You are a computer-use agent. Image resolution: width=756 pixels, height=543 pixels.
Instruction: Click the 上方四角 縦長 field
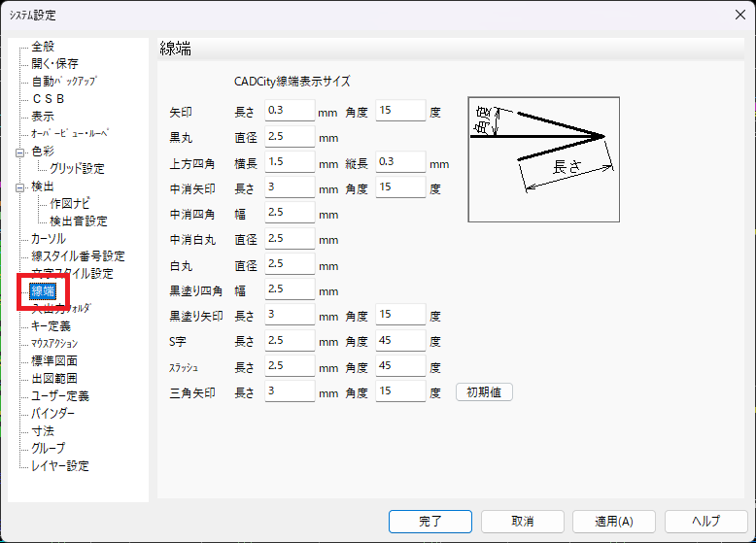coord(400,162)
